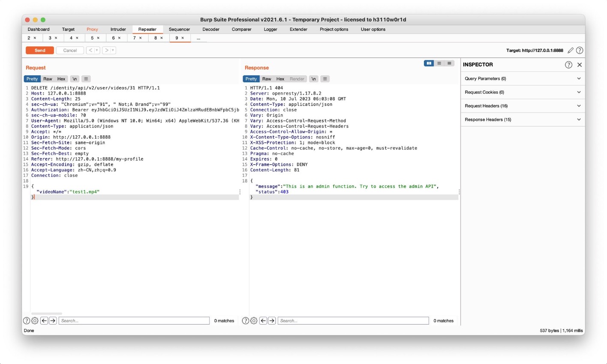Screen dimensions: 607x364
Task: Switch request view to Raw
Action: point(48,79)
